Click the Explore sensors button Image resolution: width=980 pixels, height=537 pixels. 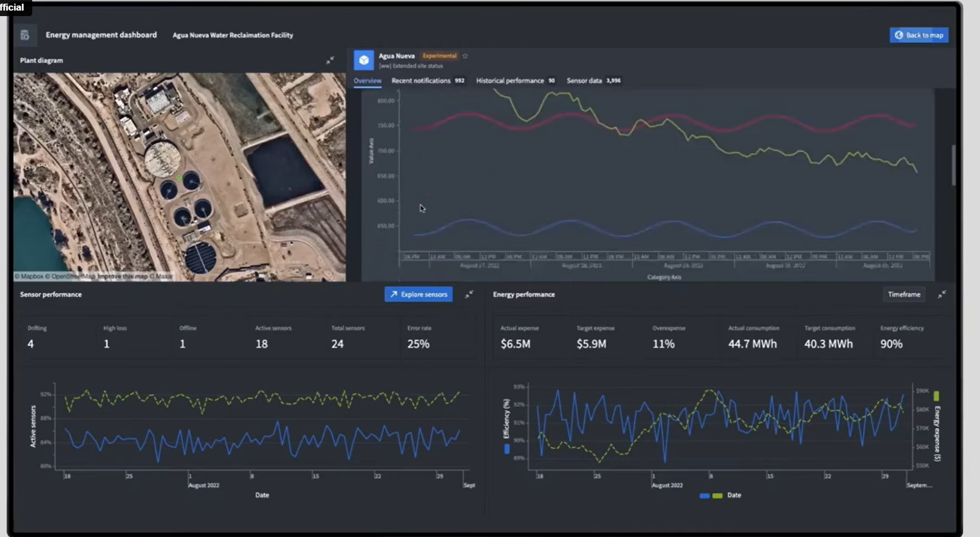click(419, 294)
